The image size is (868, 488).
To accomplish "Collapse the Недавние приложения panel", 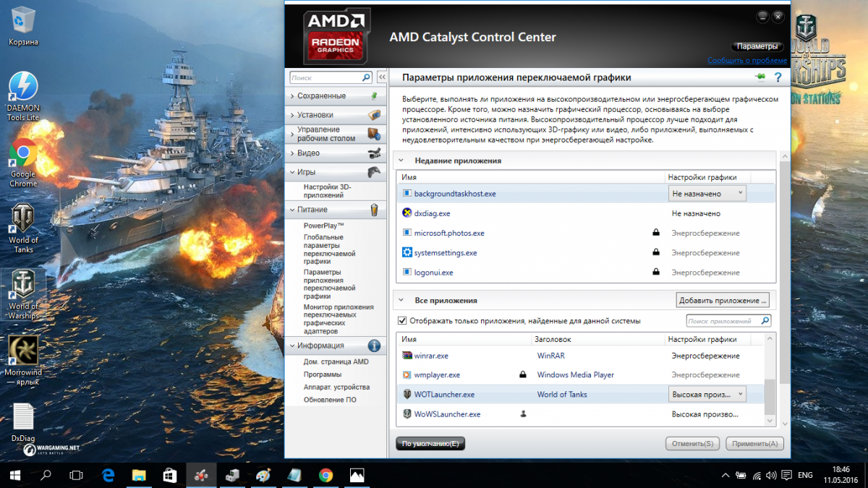I will click(401, 160).
